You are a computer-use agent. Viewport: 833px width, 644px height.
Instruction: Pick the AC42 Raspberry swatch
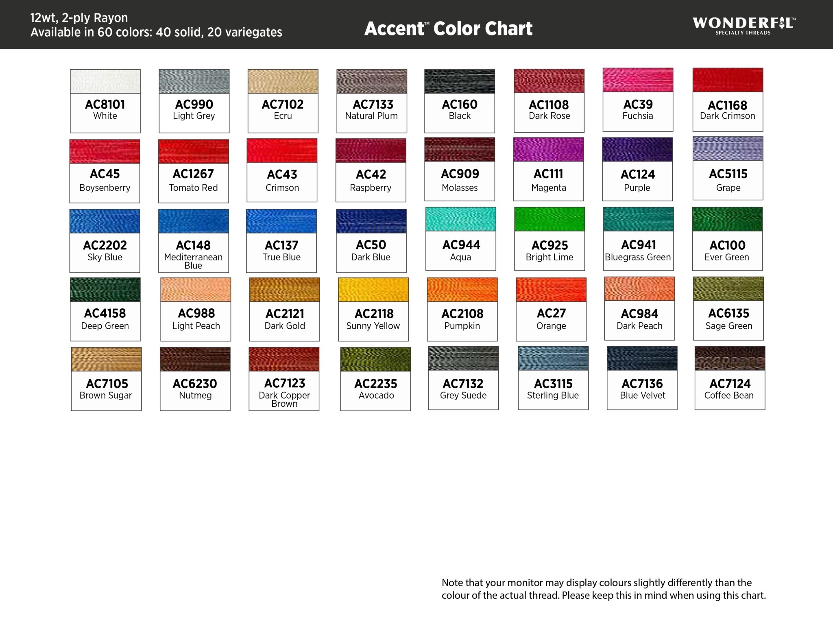pos(371,170)
